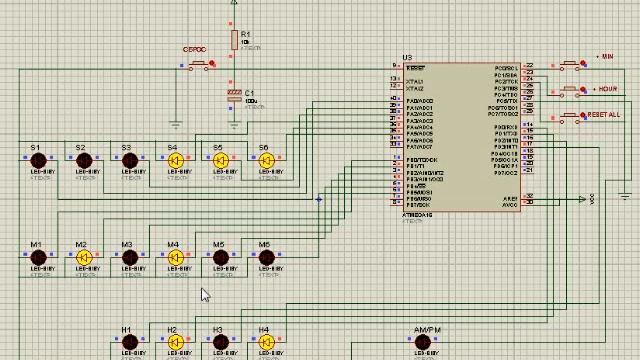Toggle the red latch dot on CEROC button
The image size is (640, 360).
pyautogui.click(x=212, y=63)
